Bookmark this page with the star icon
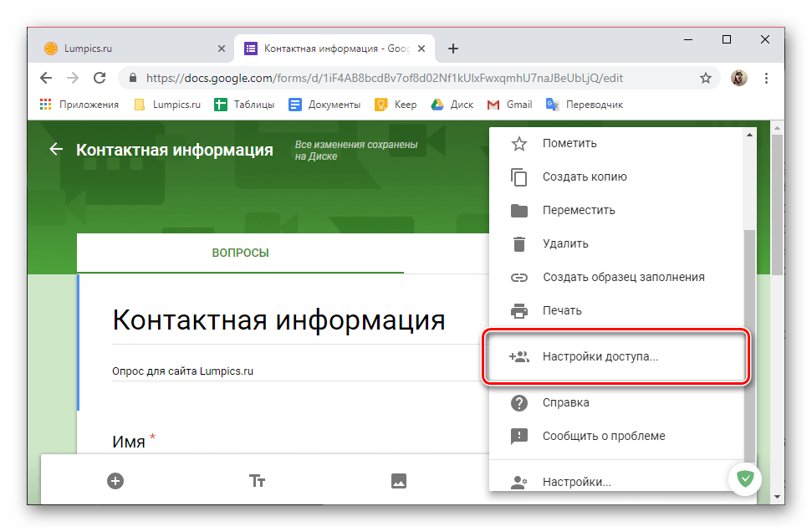The height and width of the screenshot is (532, 812). pyautogui.click(x=705, y=79)
